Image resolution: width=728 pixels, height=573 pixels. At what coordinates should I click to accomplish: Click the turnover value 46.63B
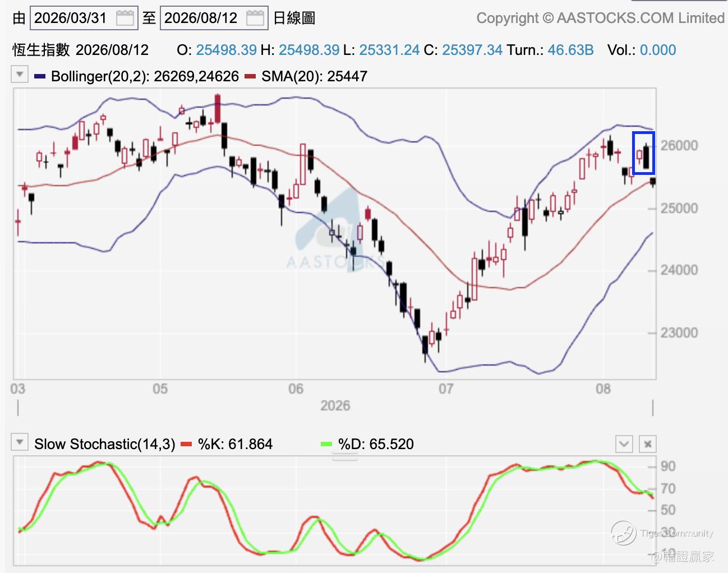coord(570,50)
